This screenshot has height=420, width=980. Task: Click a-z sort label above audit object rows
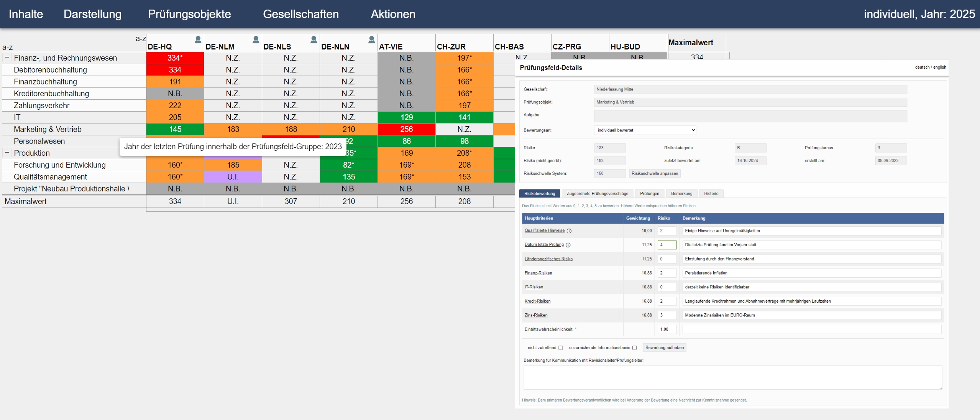pos(7,48)
